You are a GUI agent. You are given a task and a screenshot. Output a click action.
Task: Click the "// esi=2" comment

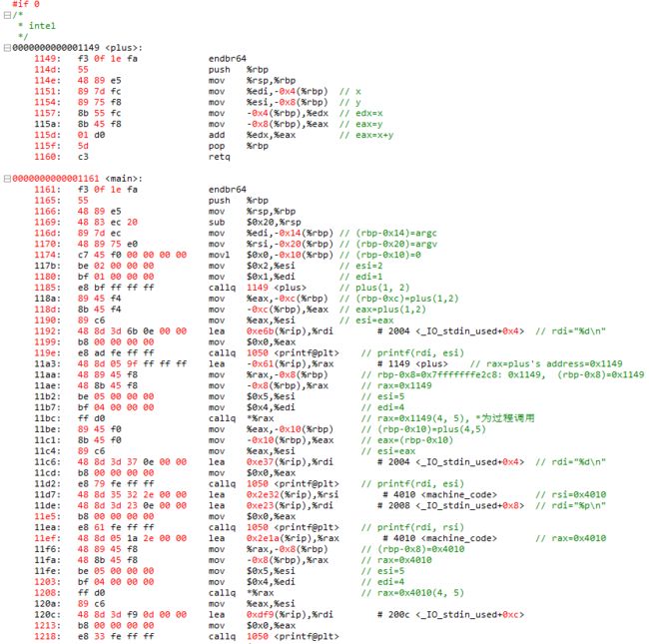click(x=360, y=266)
